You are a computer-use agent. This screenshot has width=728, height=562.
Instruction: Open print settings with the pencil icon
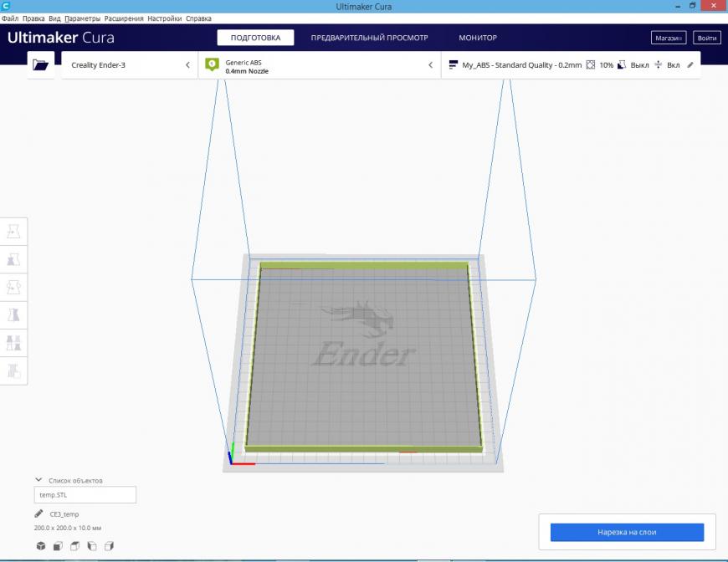pos(690,65)
